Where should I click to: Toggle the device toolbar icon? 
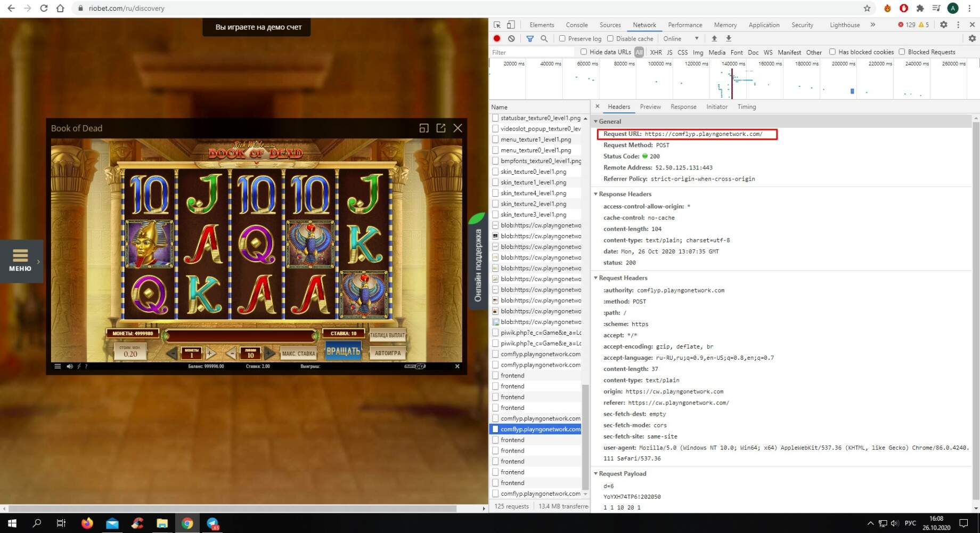pos(511,25)
